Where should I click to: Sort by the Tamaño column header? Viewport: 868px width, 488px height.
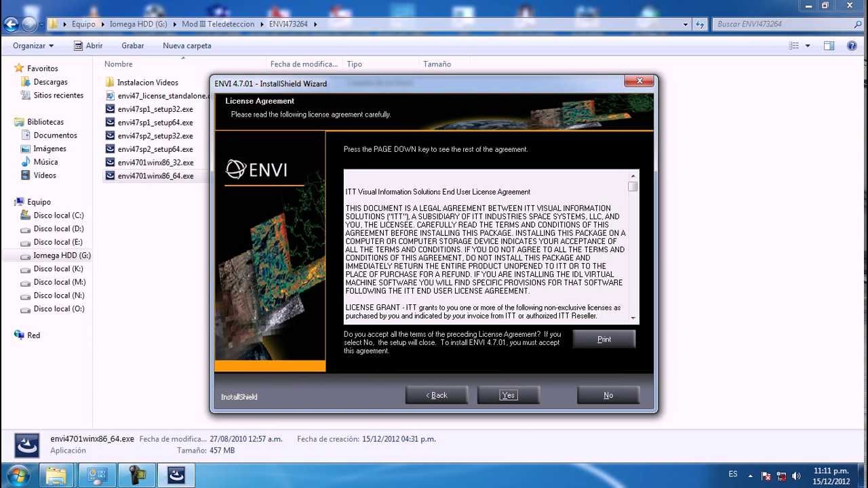click(437, 64)
